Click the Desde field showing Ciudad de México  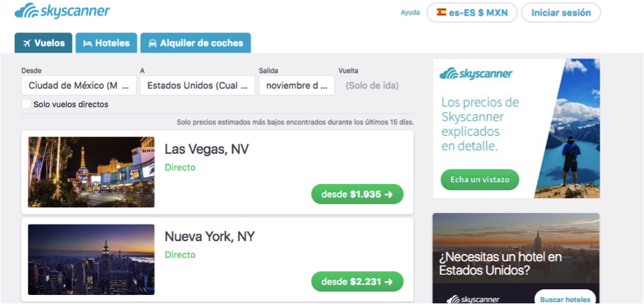pos(79,85)
